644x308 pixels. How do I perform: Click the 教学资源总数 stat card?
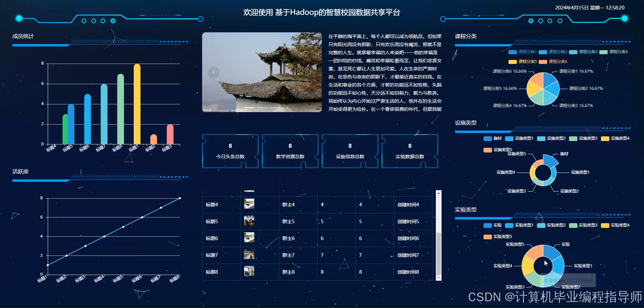(x=290, y=151)
